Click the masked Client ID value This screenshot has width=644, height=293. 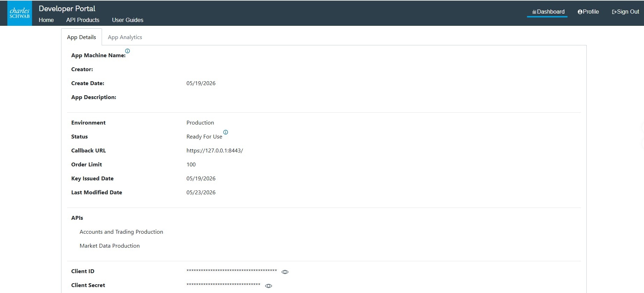tap(232, 271)
